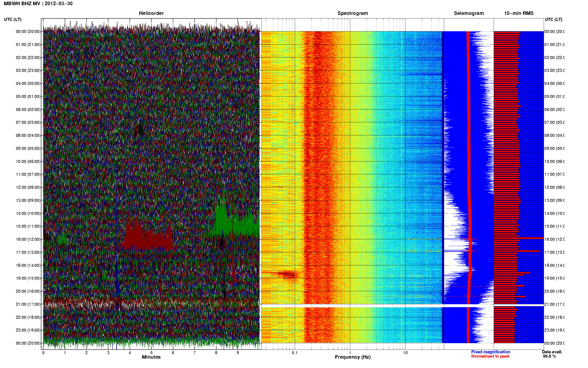Click left time label '01:00 (21:00)'
The image size is (588, 368).
tap(28, 44)
